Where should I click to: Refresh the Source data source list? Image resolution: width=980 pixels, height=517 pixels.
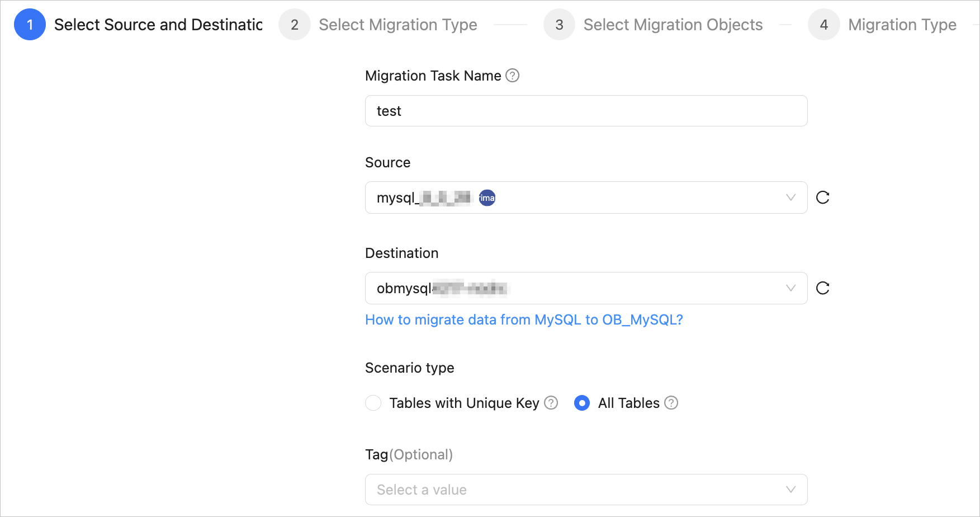(822, 198)
